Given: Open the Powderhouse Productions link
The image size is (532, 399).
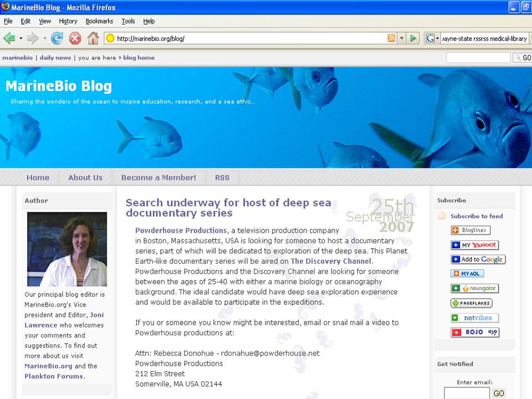Looking at the screenshot, I should 182,231.
